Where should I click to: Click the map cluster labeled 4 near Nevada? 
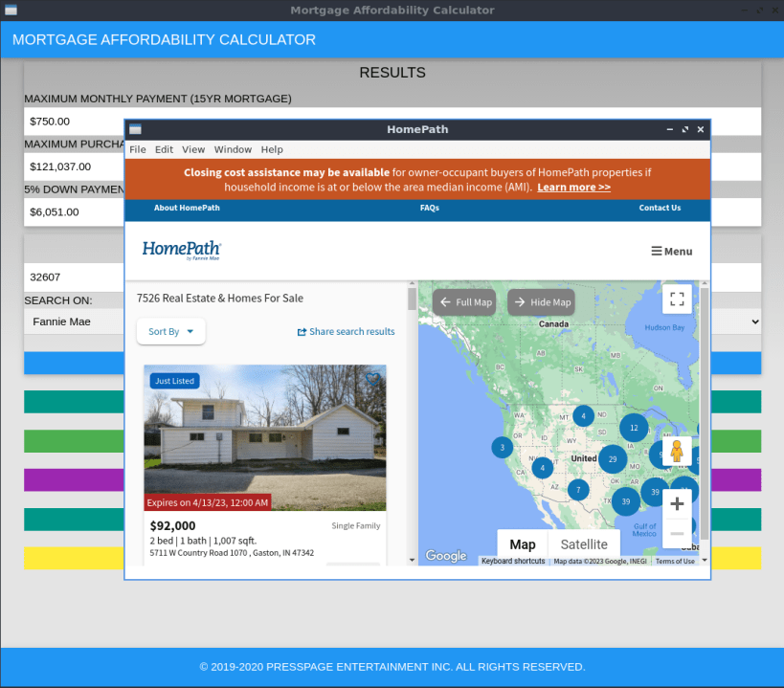point(543,468)
